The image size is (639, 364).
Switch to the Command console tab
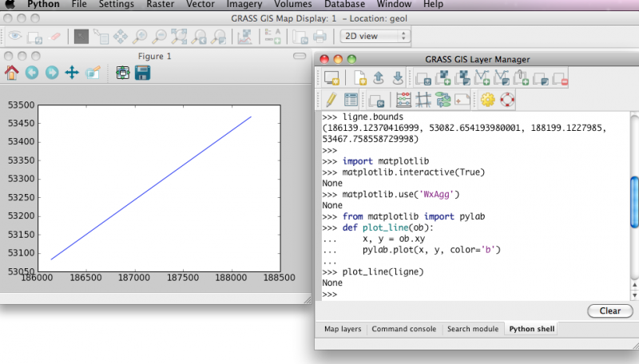(x=403, y=329)
